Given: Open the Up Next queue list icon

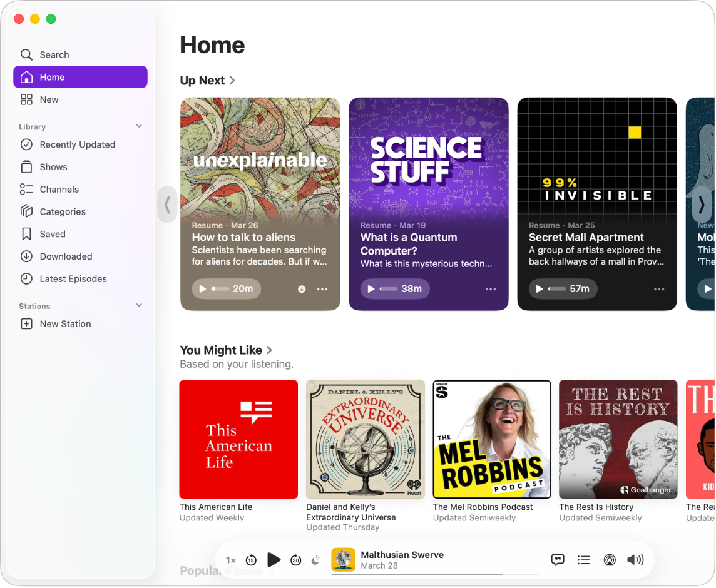Looking at the screenshot, I should [583, 560].
